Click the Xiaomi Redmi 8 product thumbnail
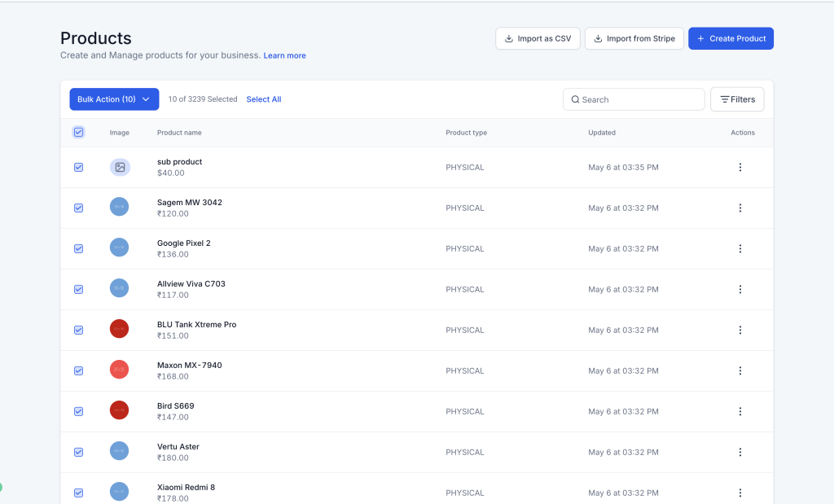 point(119,491)
